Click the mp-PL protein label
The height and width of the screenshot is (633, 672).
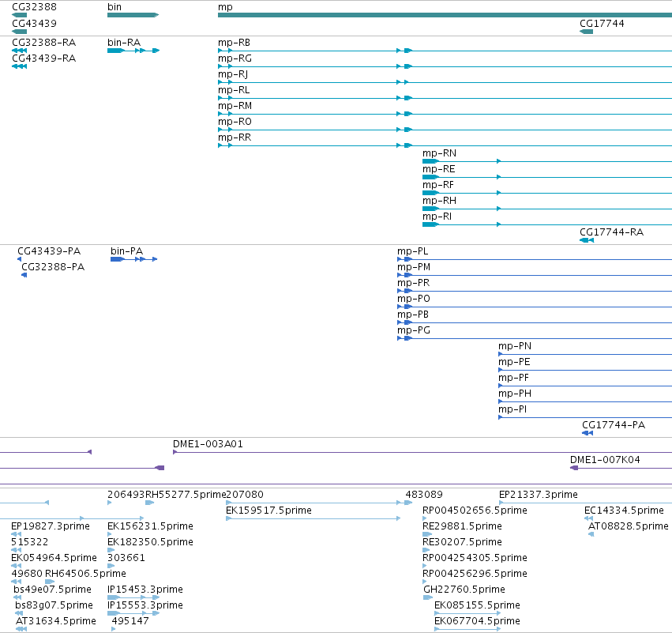(x=413, y=251)
